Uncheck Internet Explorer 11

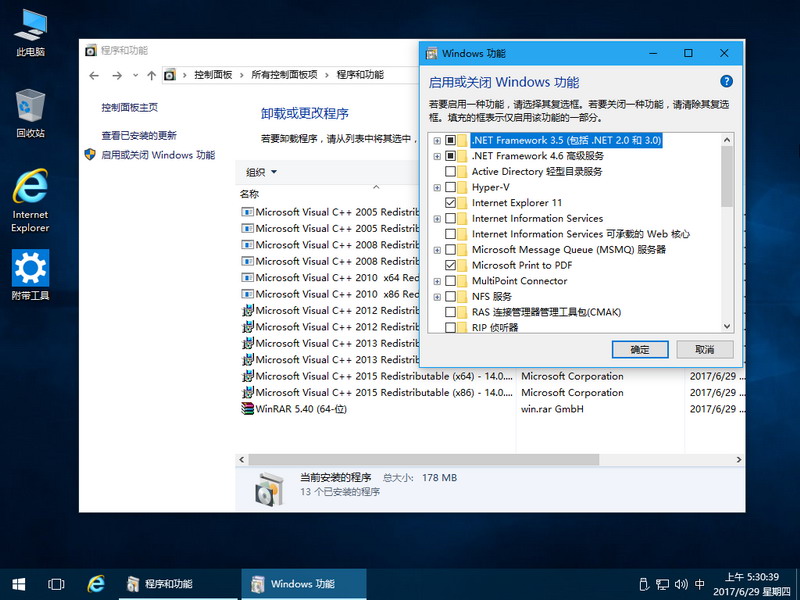pyautogui.click(x=451, y=203)
